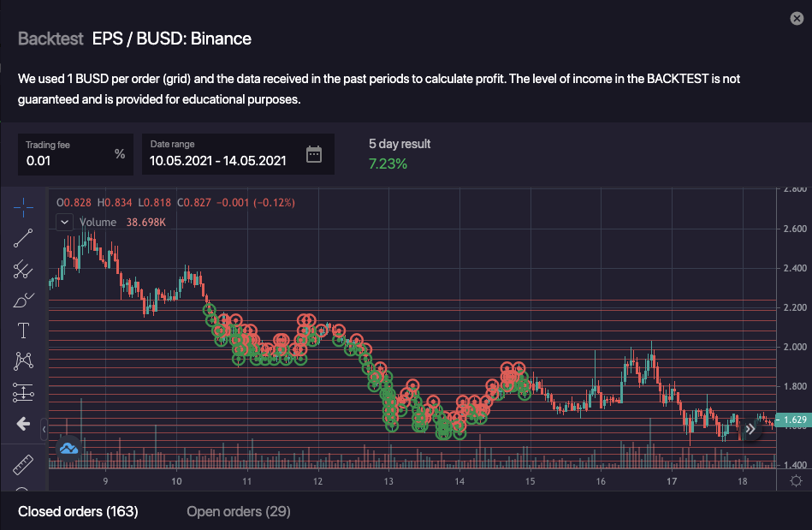Viewport: 812px width, 530px height.
Task: Click the Date range field
Action: (218, 160)
